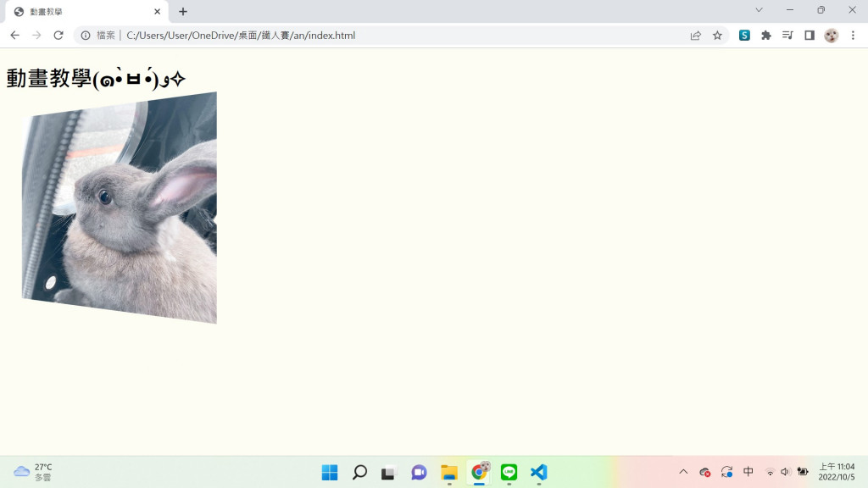The image size is (868, 488).
Task: Open the clock showing 上午 11:04
Action: point(837,472)
